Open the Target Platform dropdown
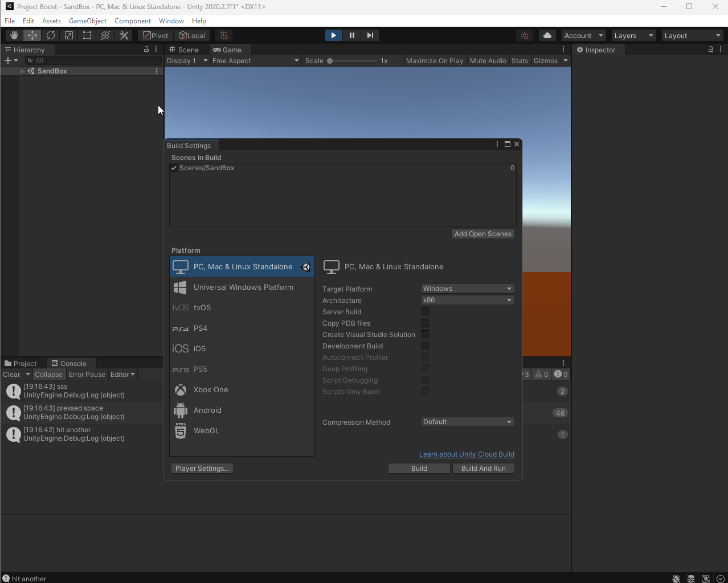Screen dimensions: 728x583 coord(467,289)
